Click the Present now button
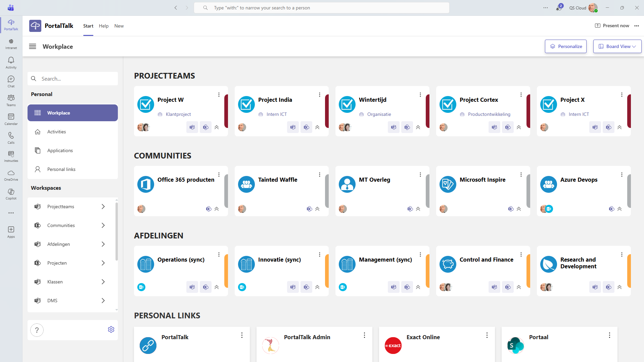The image size is (644, 362). pyautogui.click(x=612, y=26)
